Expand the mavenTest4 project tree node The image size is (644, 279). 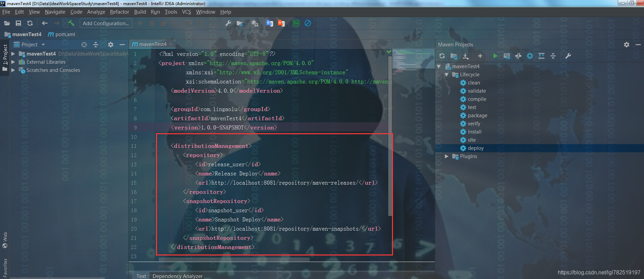pyautogui.click(x=13, y=54)
